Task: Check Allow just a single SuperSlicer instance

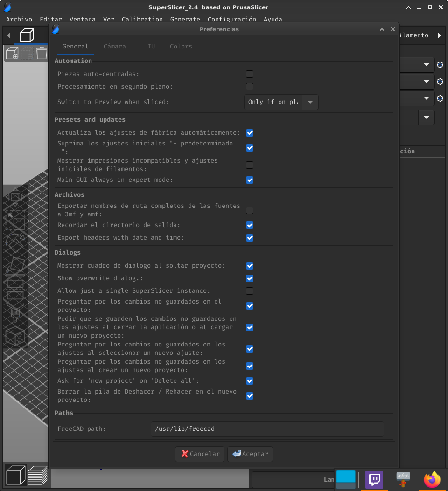Action: pos(250,291)
